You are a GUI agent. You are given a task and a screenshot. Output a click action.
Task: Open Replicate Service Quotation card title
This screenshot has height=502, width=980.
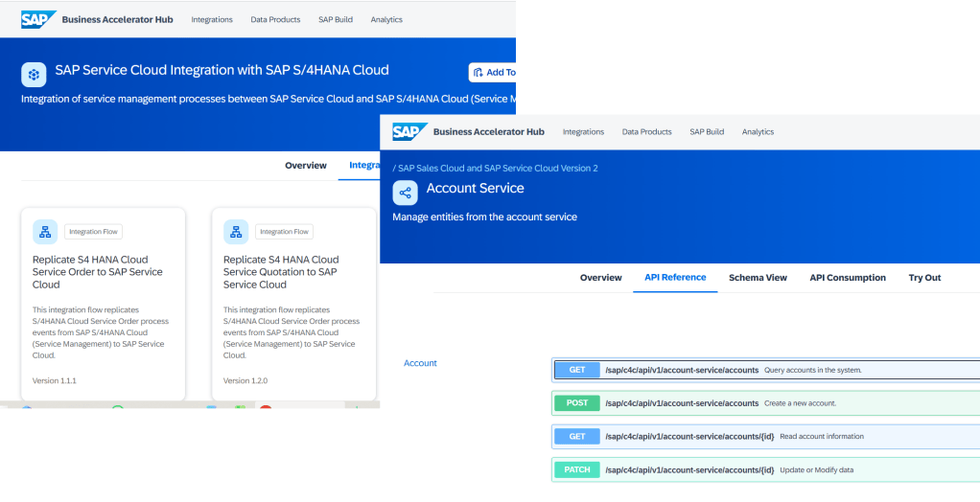point(281,272)
